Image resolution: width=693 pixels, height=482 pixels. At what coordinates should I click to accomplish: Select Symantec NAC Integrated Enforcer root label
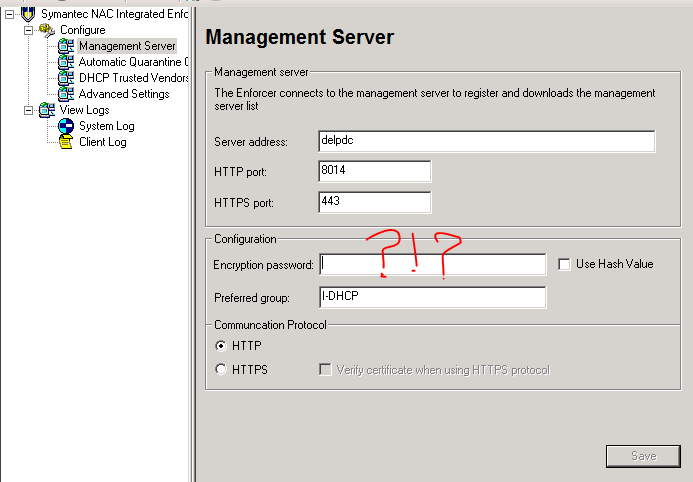point(114,14)
